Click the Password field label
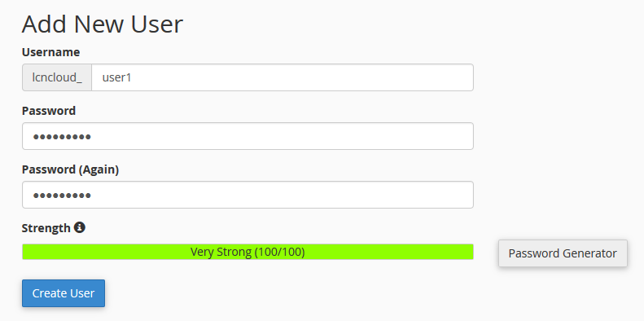 click(49, 111)
